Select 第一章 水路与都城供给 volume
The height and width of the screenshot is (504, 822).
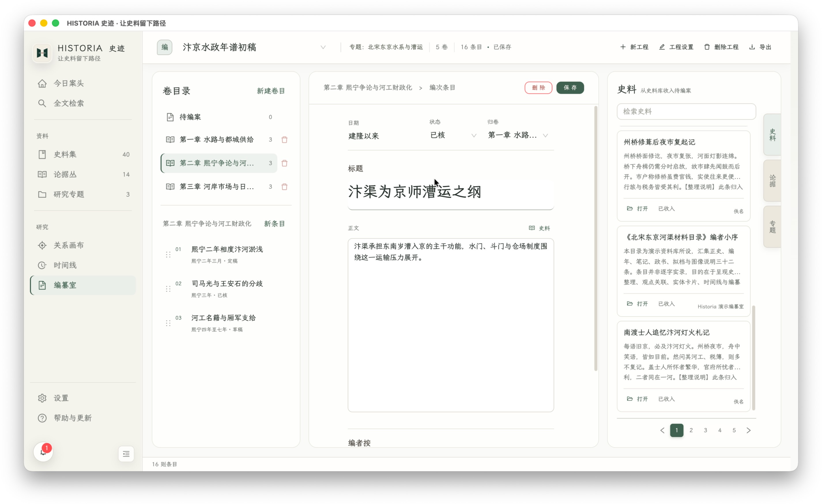(219, 140)
